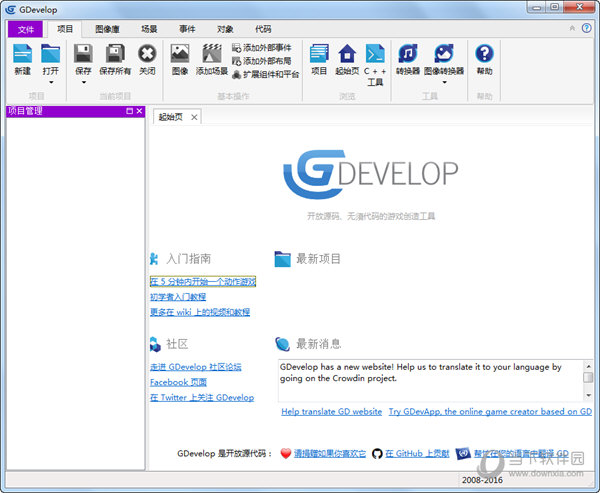
Task: Click the 最新消息 globe icon
Action: click(x=282, y=344)
